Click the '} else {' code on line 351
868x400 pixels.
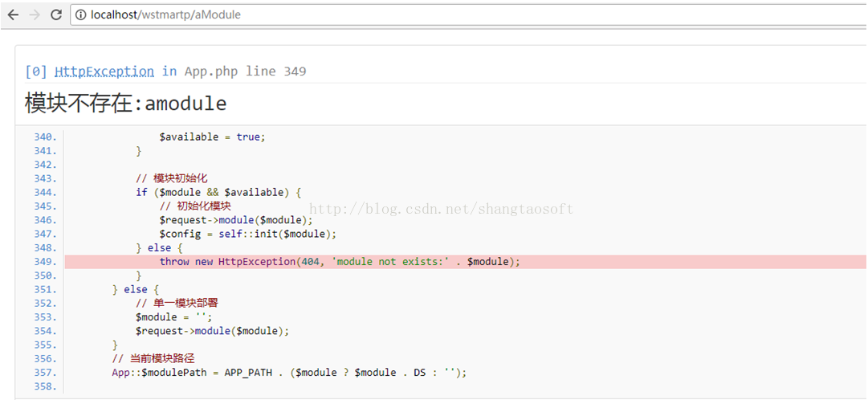pyautogui.click(x=135, y=289)
